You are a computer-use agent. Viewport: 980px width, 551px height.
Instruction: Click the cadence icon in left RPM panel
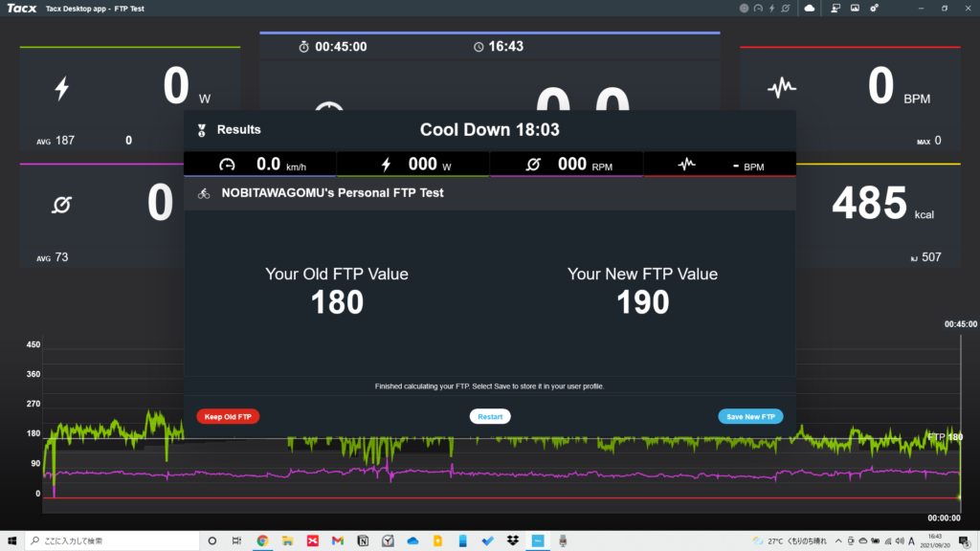[62, 204]
